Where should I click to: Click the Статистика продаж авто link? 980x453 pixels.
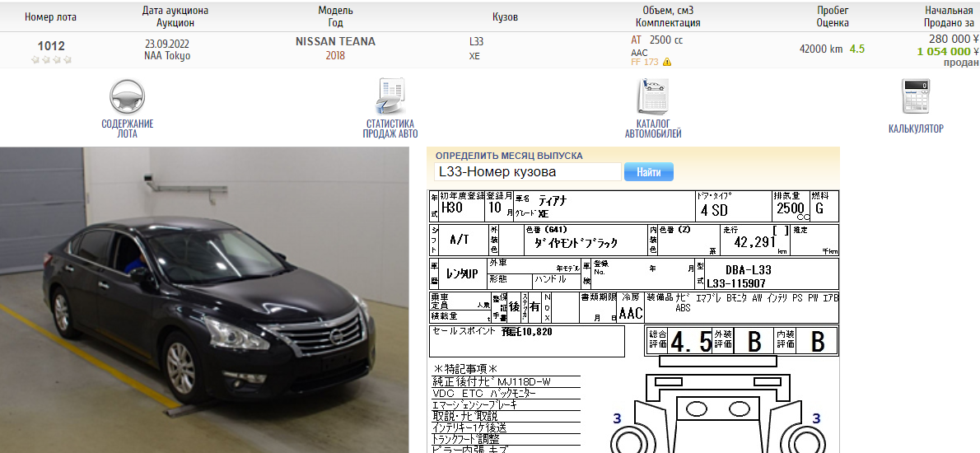coord(390,128)
